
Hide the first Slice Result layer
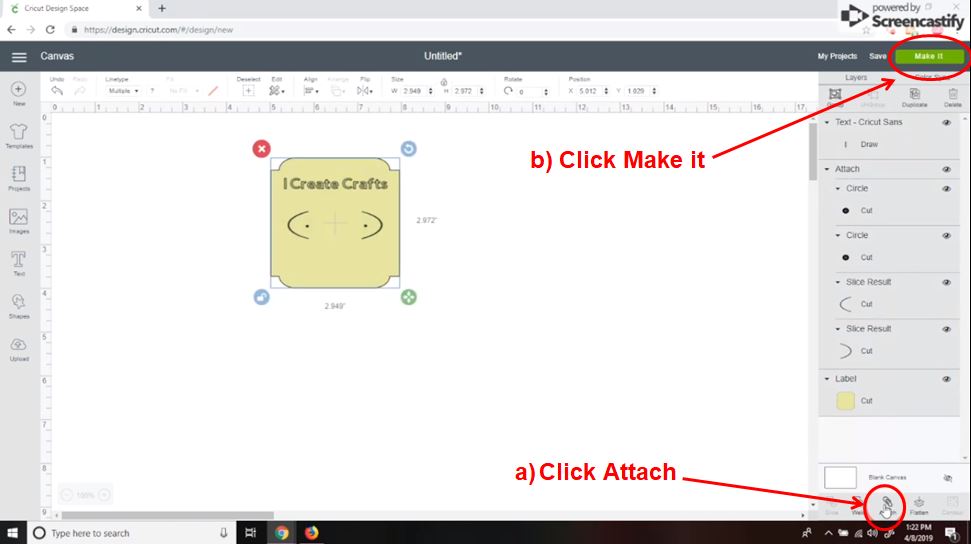946,283
